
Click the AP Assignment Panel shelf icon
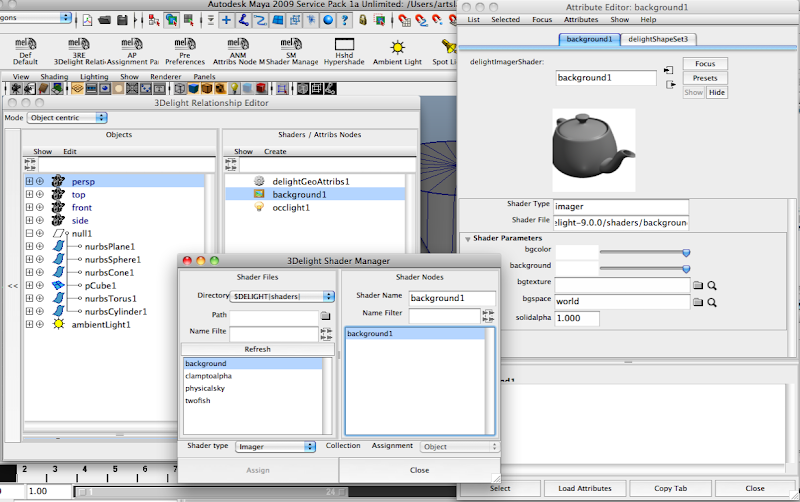point(132,51)
